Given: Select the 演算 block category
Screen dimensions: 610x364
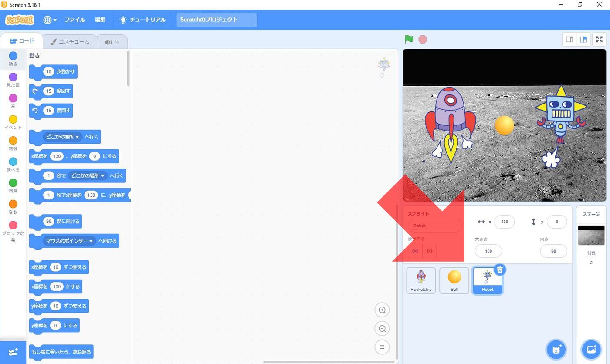Looking at the screenshot, I should pos(13,186).
